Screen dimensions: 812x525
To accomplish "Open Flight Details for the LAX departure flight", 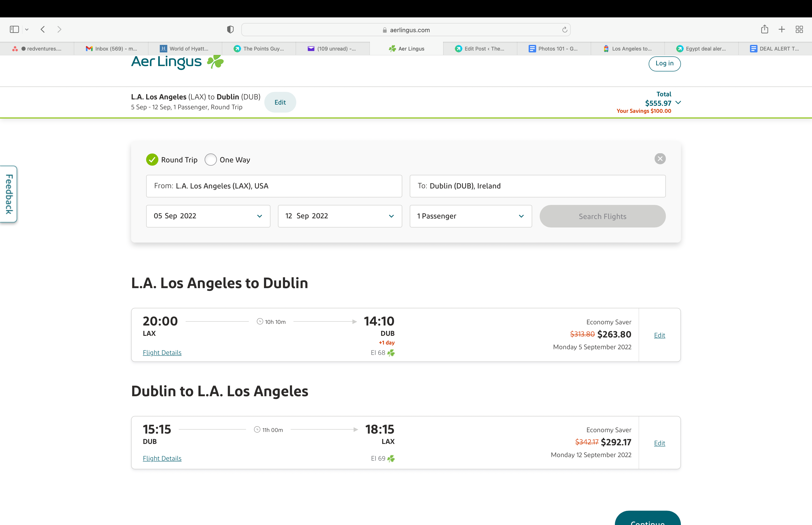I will [162, 353].
